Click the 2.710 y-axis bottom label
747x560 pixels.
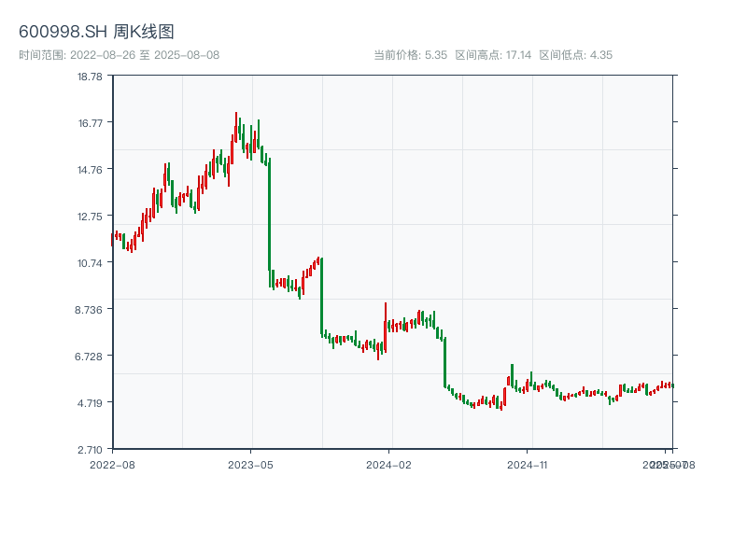click(x=91, y=450)
